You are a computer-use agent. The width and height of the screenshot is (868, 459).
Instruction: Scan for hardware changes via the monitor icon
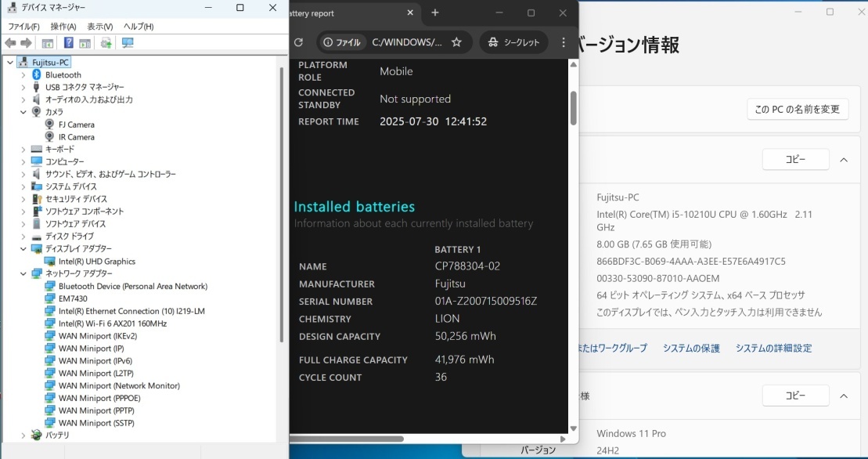(x=128, y=43)
